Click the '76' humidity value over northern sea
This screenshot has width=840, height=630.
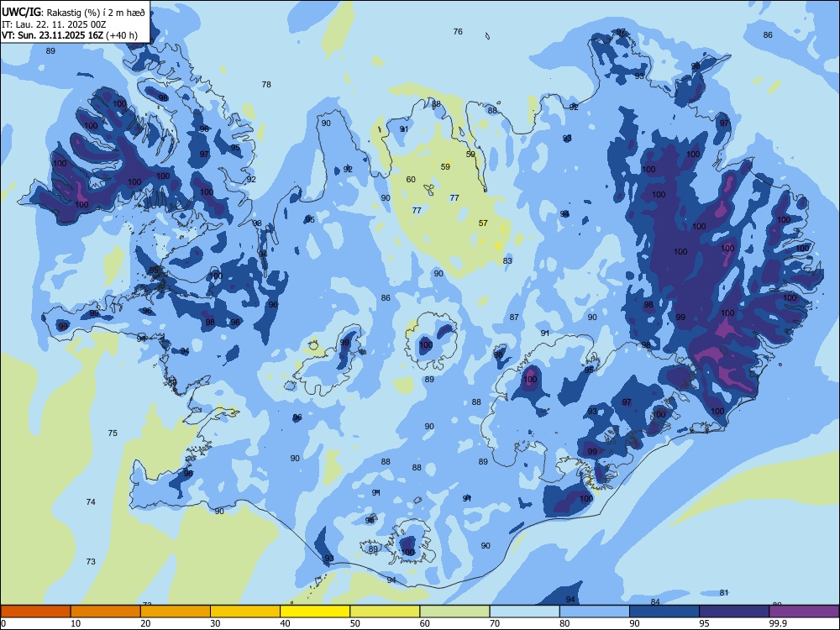pos(458,32)
